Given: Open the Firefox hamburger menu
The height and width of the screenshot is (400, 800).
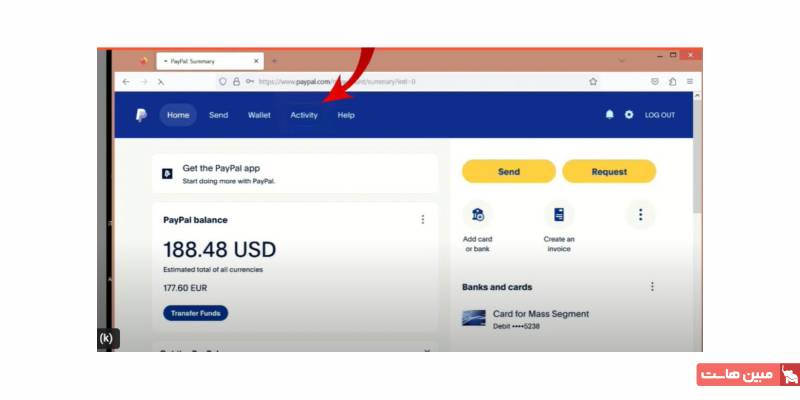Looking at the screenshot, I should pos(690,82).
